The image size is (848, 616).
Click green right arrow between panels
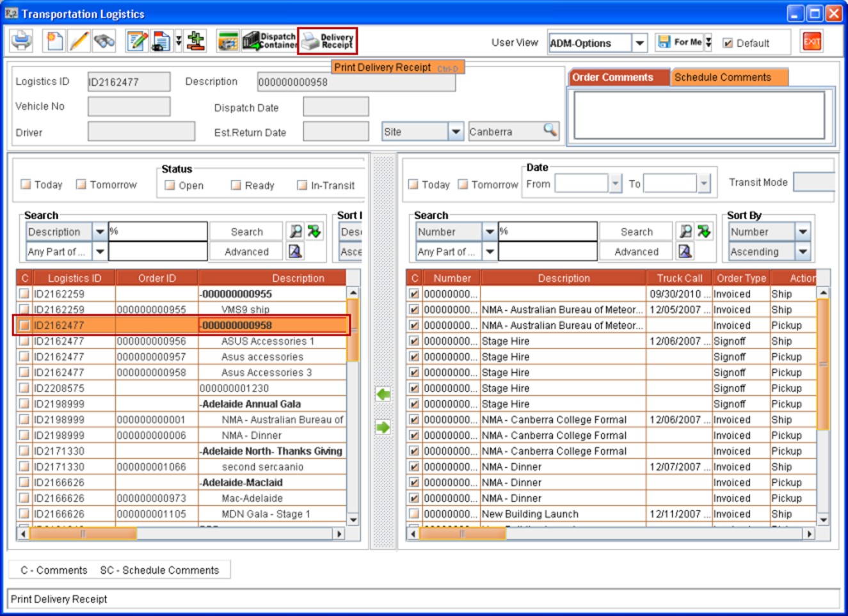[383, 427]
